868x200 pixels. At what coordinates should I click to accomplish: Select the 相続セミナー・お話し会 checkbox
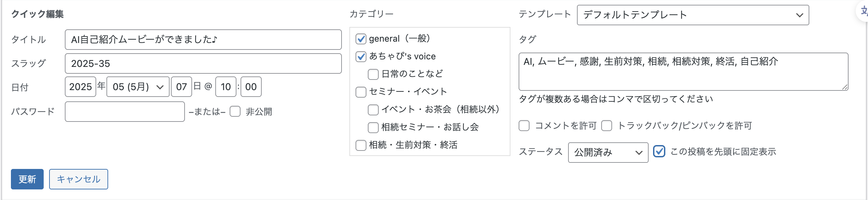click(x=373, y=128)
